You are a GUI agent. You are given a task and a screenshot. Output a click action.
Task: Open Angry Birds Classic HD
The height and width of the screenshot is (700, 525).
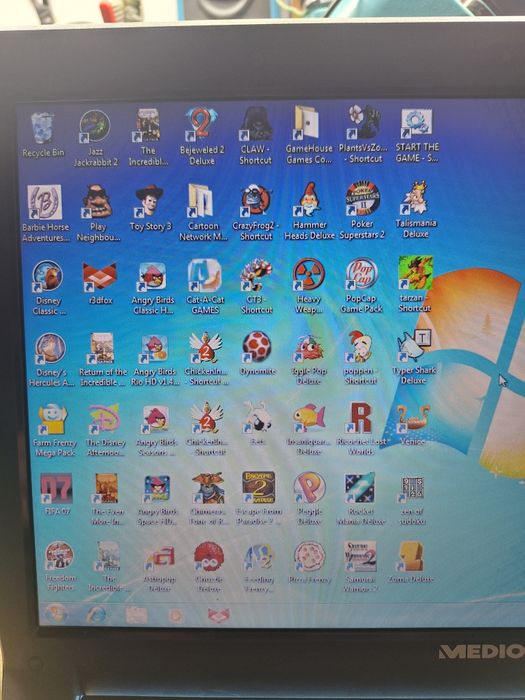152,276
